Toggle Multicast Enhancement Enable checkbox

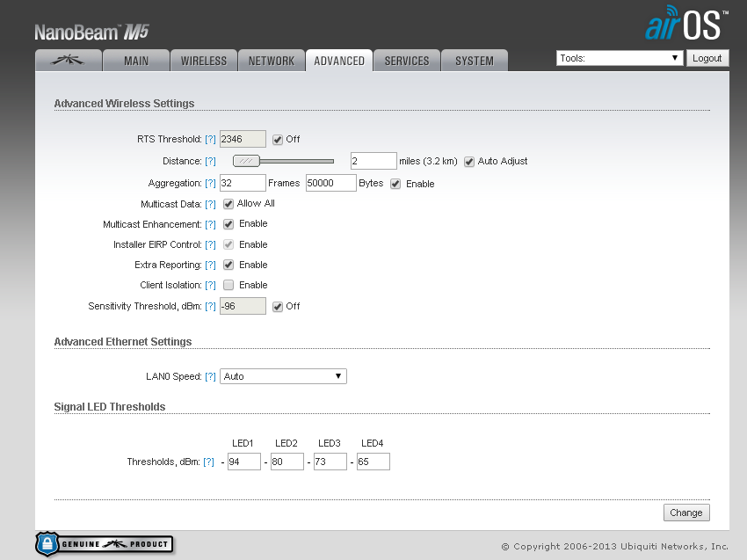[228, 224]
